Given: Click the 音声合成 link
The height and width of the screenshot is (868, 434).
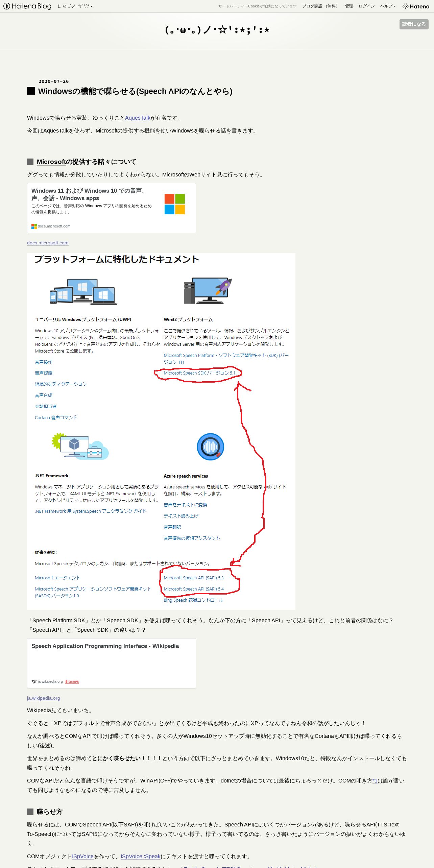Looking at the screenshot, I should [x=44, y=395].
